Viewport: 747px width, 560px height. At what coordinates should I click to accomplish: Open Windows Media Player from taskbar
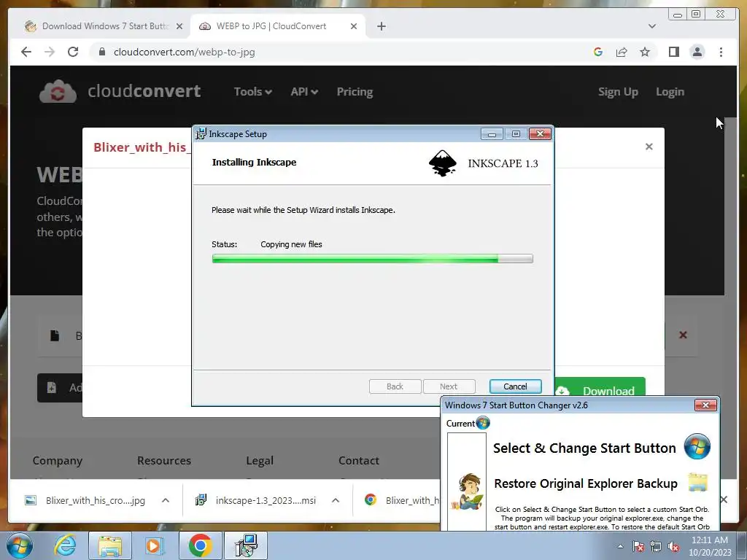(154, 545)
